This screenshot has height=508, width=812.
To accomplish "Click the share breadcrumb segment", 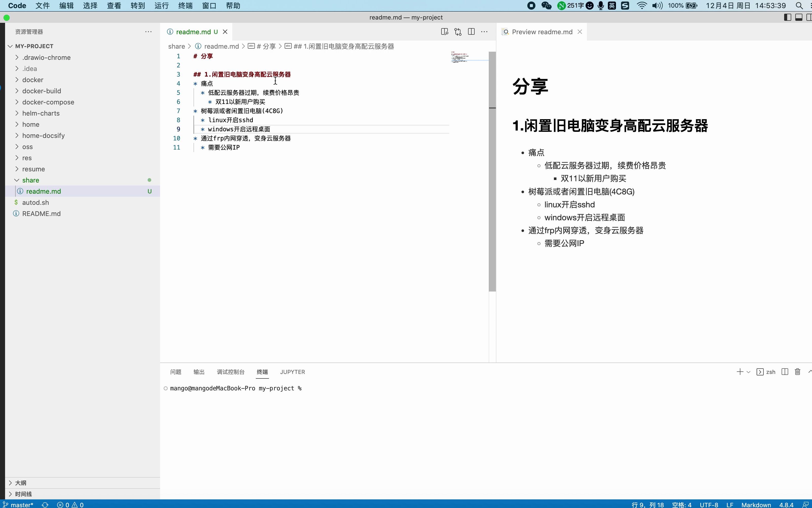I will pos(177,46).
